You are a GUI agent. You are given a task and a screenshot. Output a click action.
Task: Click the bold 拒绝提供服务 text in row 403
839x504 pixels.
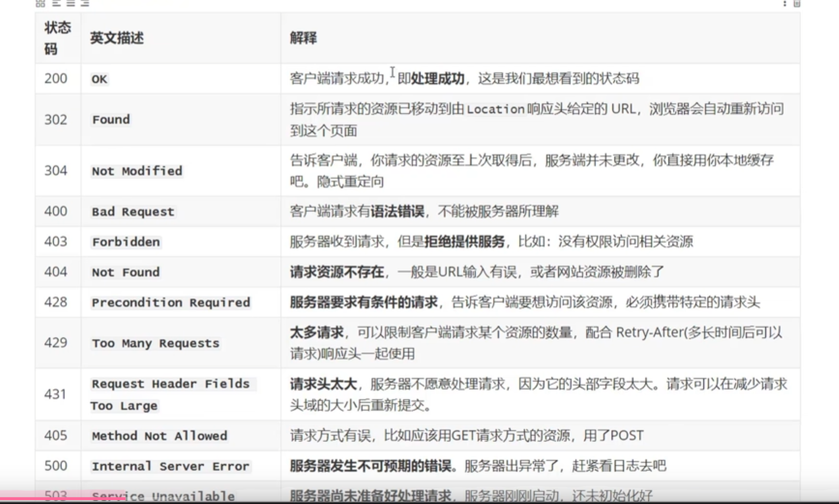tap(464, 241)
